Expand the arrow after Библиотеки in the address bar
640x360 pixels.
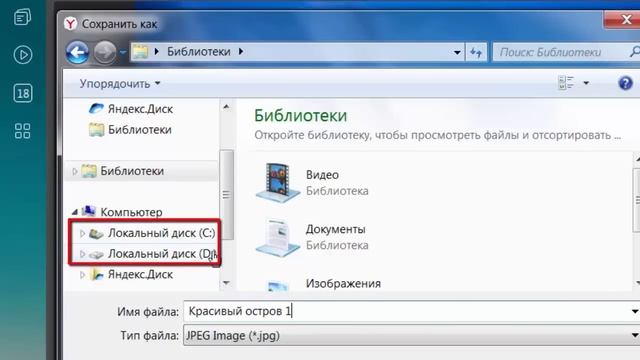point(241,51)
